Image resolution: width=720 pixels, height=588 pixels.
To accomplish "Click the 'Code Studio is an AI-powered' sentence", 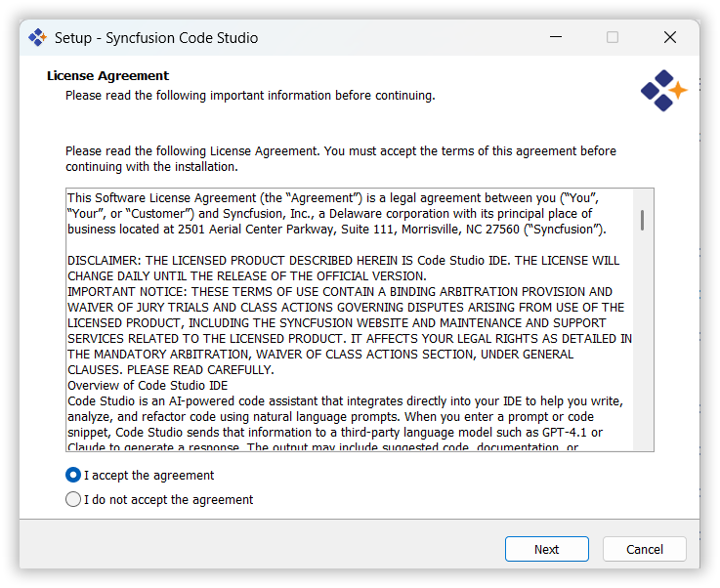I will coord(345,400).
